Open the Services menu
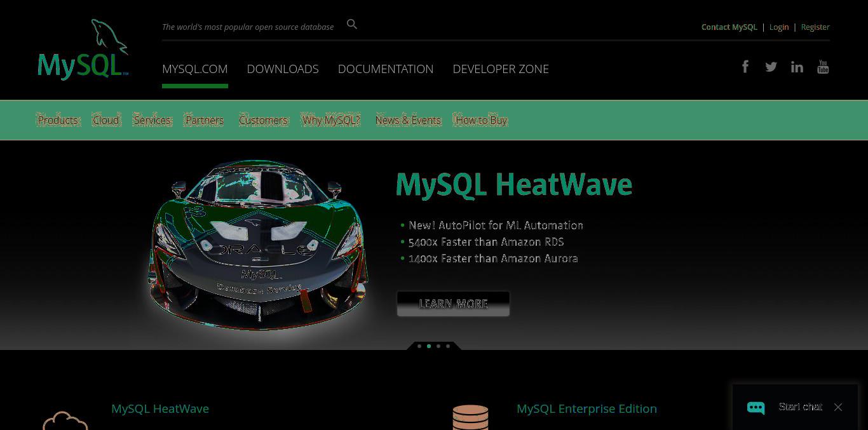 tap(153, 120)
